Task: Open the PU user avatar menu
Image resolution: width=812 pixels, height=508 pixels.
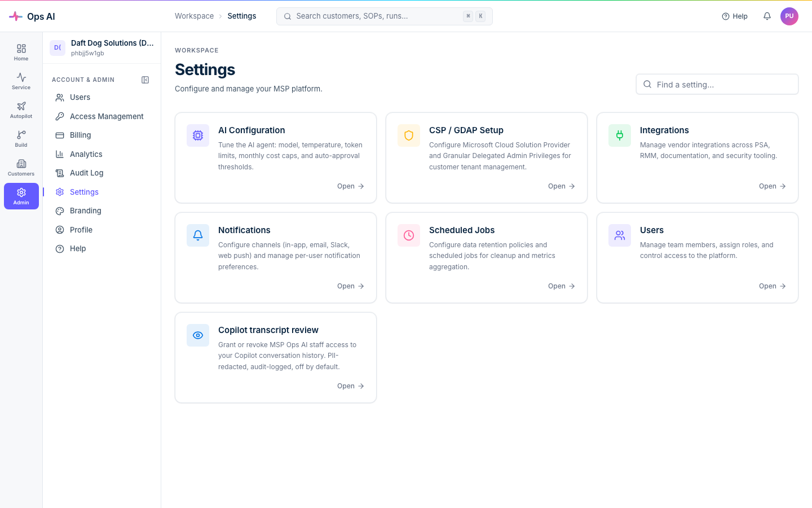Action: [x=789, y=16]
